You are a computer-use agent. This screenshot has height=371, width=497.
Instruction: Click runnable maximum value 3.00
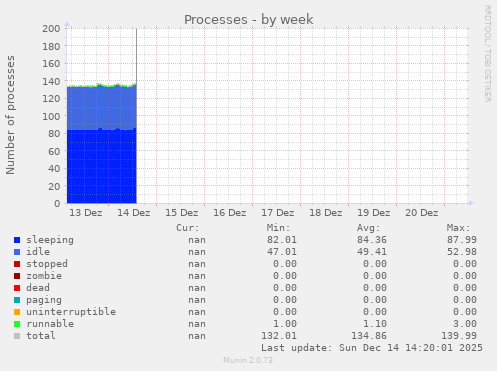click(x=465, y=324)
